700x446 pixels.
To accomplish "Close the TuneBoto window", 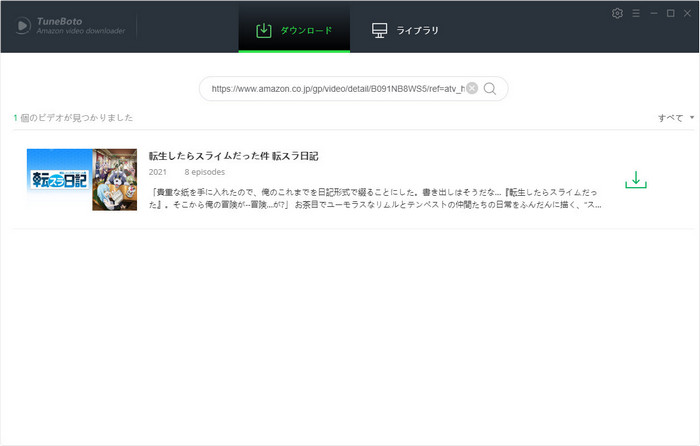I will tap(688, 13).
